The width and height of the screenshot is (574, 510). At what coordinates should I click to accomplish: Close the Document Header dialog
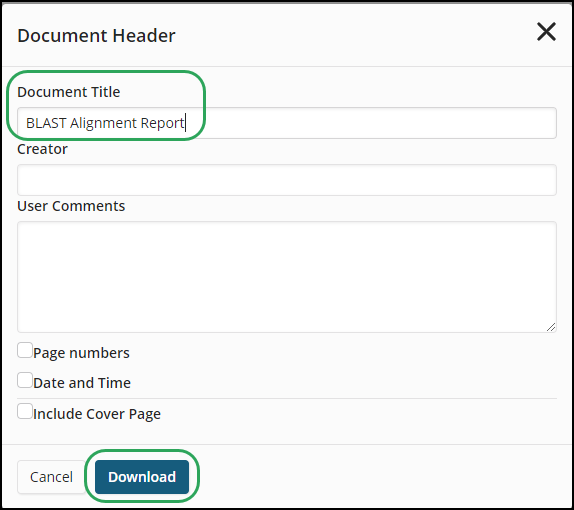546,31
